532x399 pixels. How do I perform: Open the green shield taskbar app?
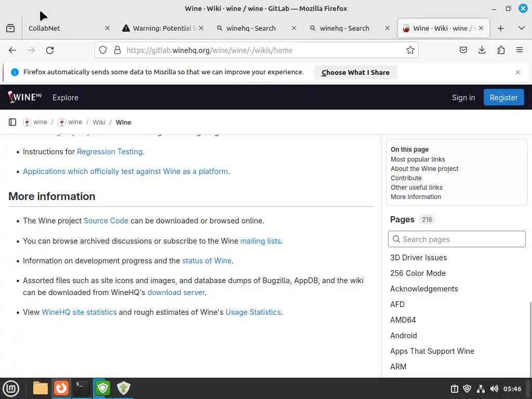click(102, 388)
